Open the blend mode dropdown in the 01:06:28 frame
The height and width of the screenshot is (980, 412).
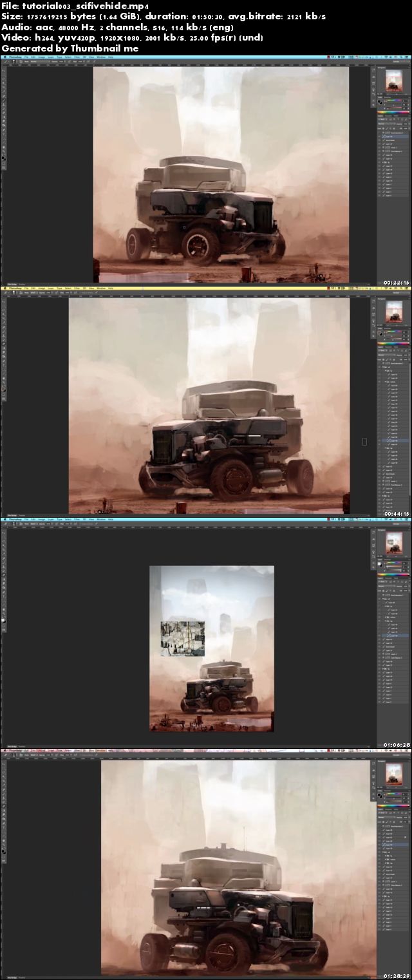[x=386, y=586]
